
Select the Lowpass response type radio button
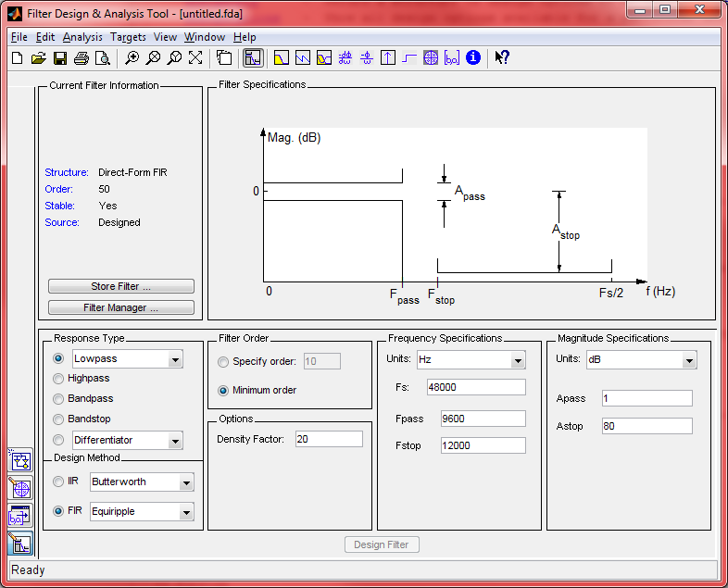[58, 358]
